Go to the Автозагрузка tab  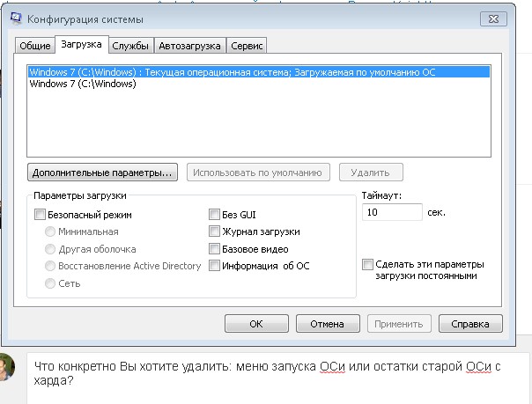(189, 46)
